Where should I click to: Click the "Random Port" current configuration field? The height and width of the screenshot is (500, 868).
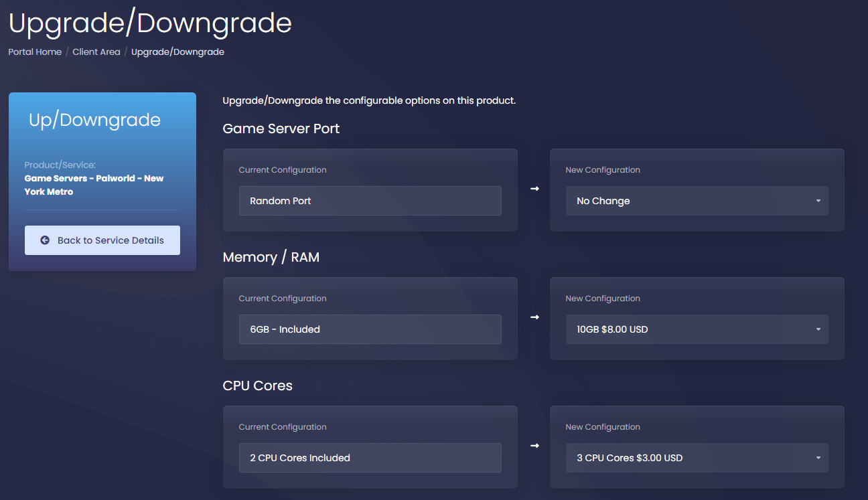(x=370, y=200)
